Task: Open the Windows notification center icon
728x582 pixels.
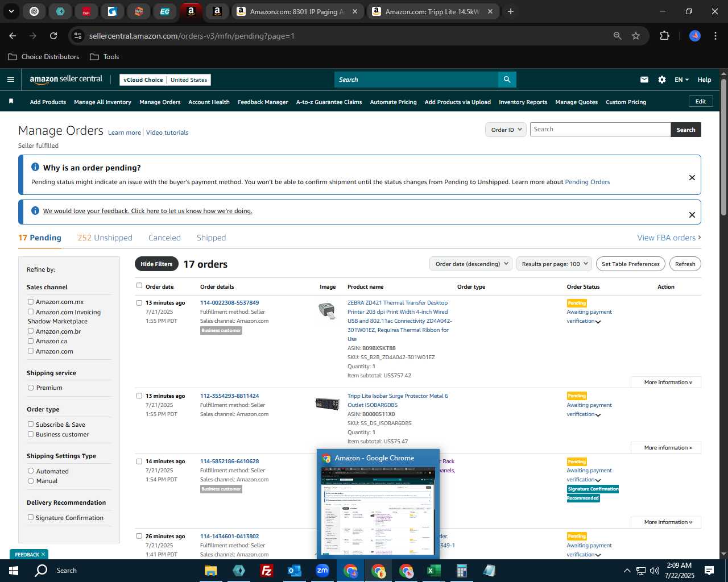Action: point(709,571)
